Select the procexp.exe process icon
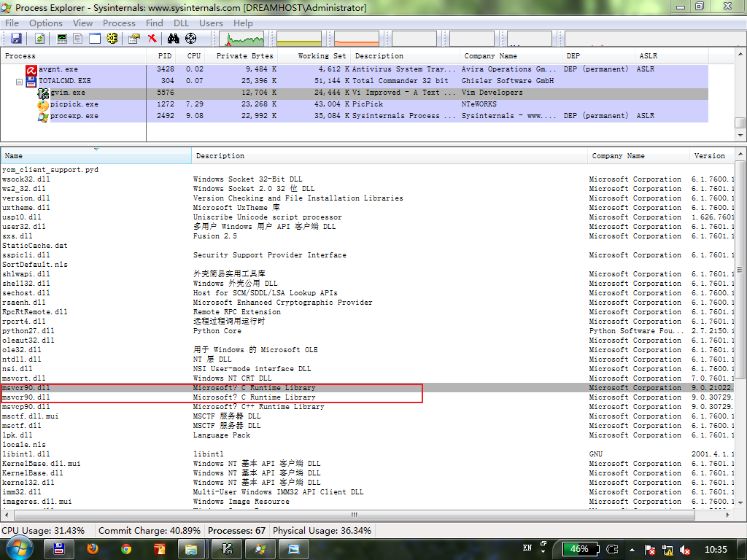747x560 pixels. click(43, 116)
